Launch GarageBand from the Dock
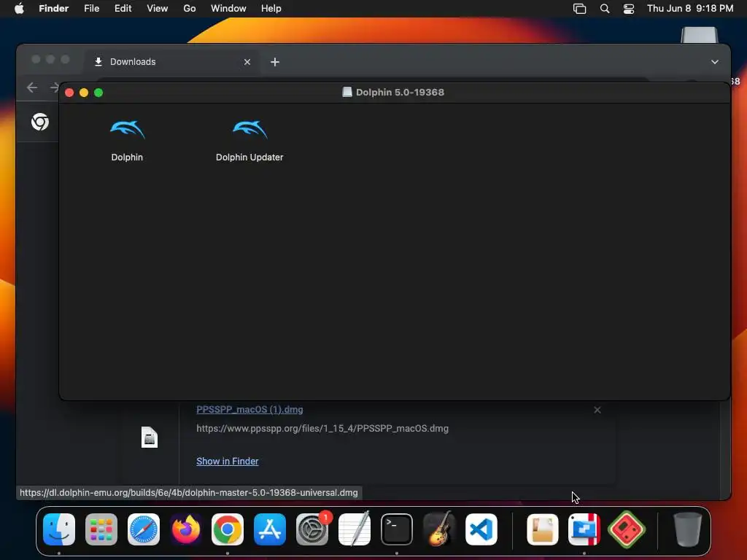 click(438, 529)
